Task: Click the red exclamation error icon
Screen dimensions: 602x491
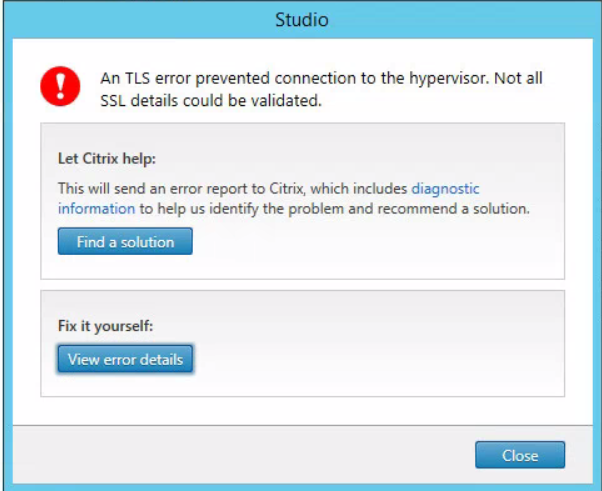Action: click(x=60, y=86)
